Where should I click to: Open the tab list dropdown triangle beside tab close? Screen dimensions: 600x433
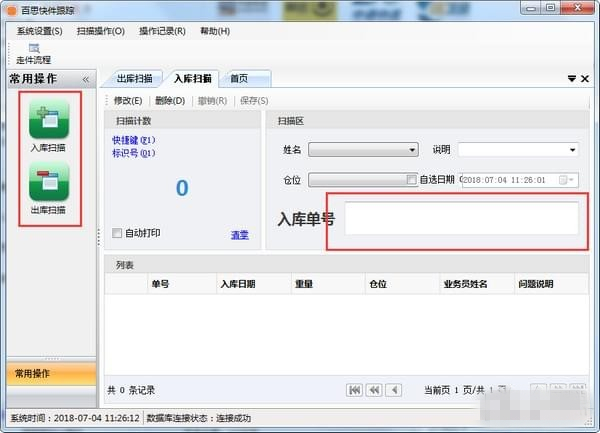point(572,79)
